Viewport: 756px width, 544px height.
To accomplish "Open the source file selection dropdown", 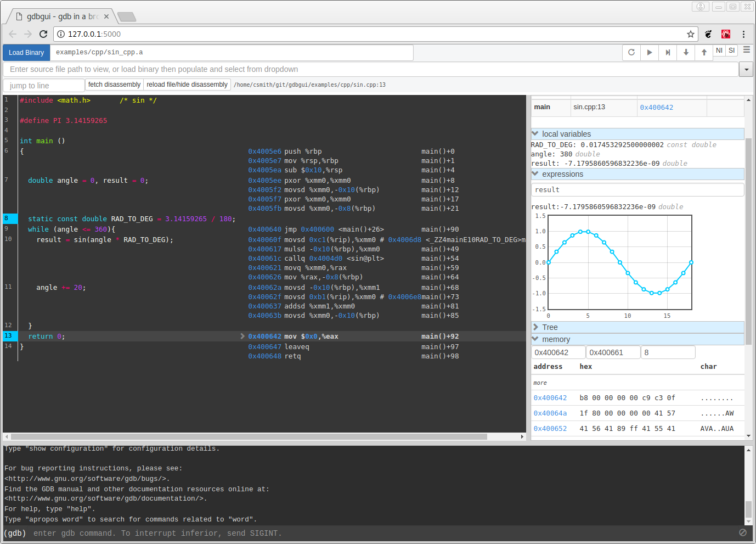I will (746, 70).
